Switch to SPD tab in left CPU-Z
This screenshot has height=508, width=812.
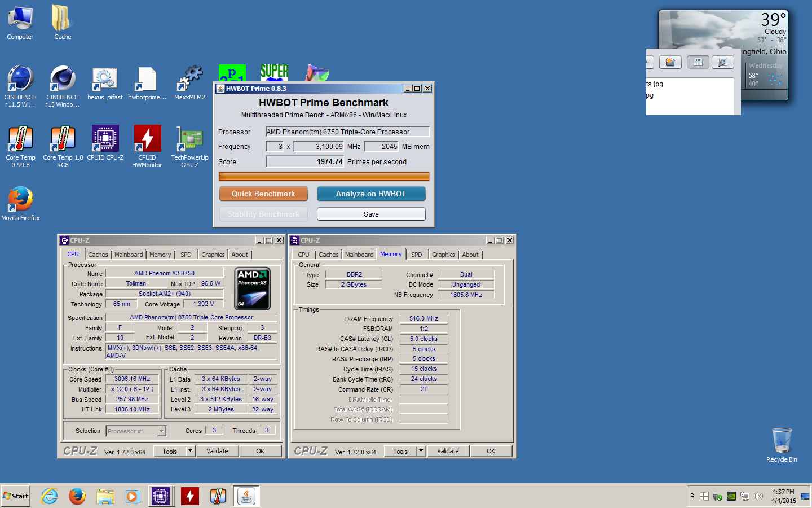tap(186, 255)
